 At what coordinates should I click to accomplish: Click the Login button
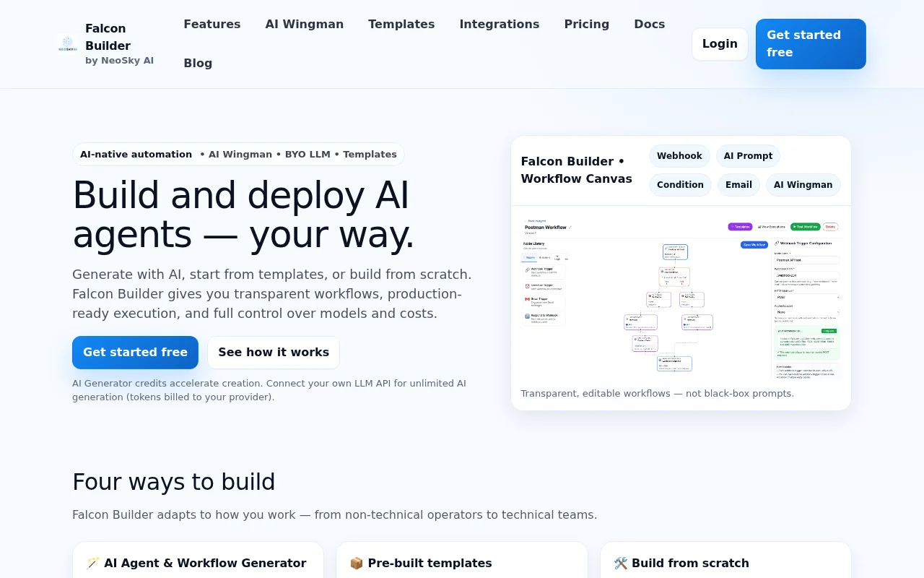(720, 44)
